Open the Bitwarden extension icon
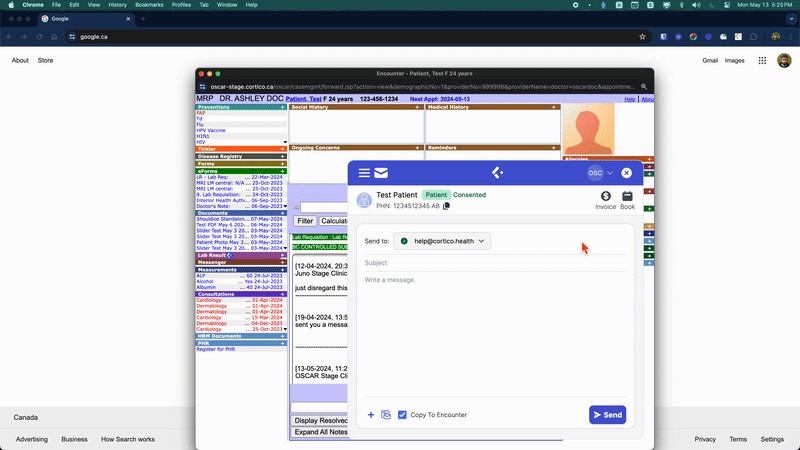Viewport: 800px width, 450px height. [663, 37]
